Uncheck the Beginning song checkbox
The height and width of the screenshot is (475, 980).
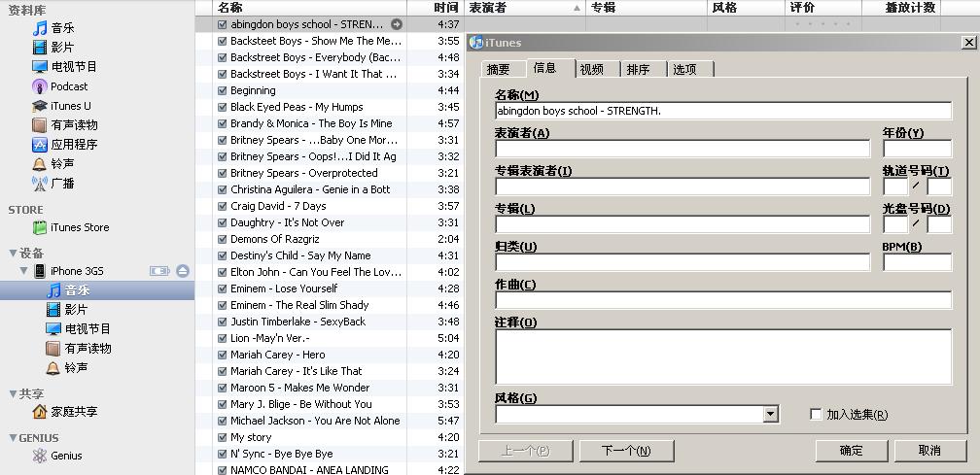pyautogui.click(x=223, y=90)
